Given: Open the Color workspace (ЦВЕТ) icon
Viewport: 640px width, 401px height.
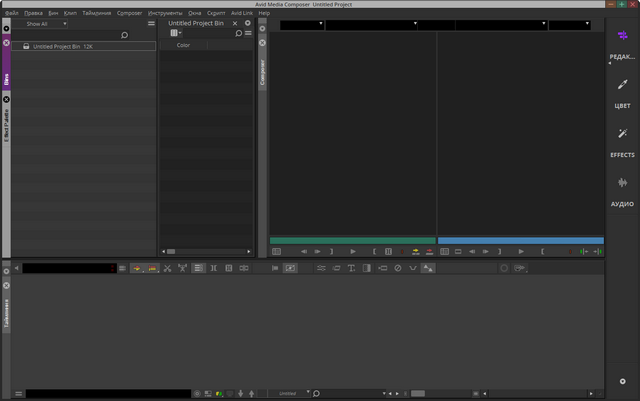Looking at the screenshot, I should (x=622, y=85).
